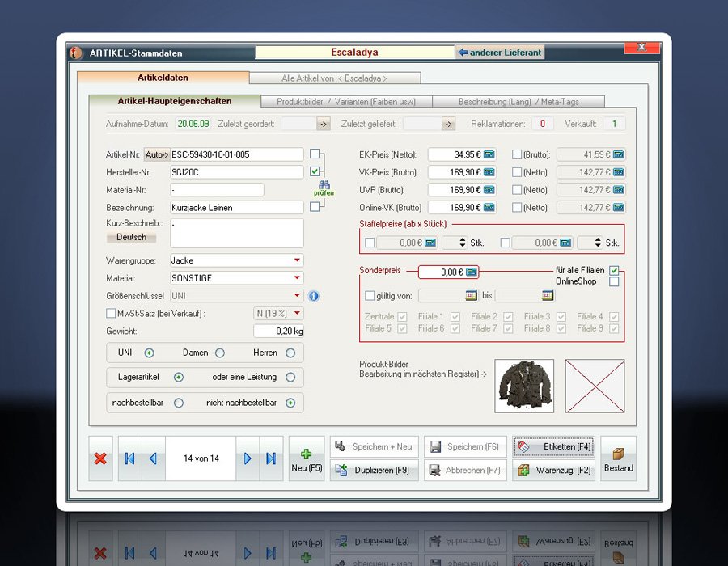The width and height of the screenshot is (728, 566).
Task: Click the blue info icon beside Größenschlüssel
Action: tap(313, 296)
